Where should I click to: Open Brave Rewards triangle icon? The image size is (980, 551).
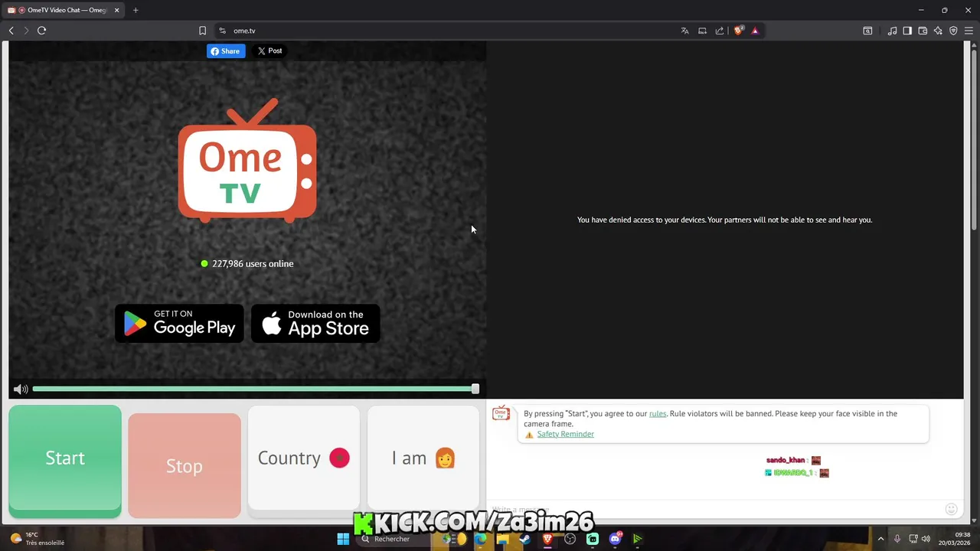[755, 31]
